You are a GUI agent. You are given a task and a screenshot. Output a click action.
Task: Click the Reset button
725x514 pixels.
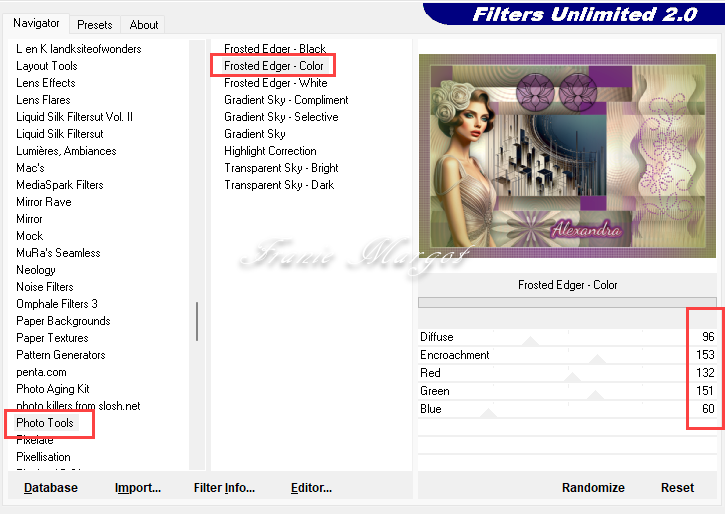coord(677,488)
